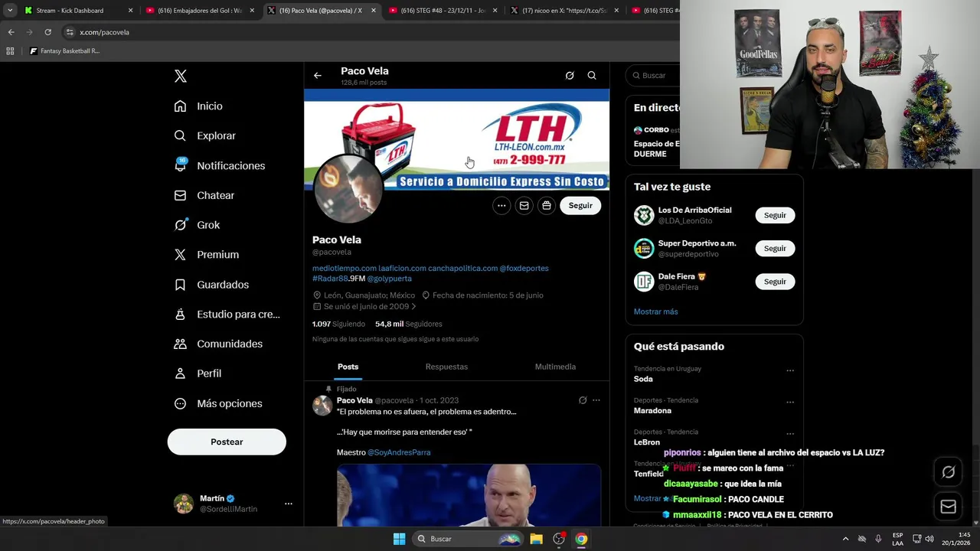Send message to Paco Vela envelope
Viewport: 980px width, 551px height.
(524, 205)
